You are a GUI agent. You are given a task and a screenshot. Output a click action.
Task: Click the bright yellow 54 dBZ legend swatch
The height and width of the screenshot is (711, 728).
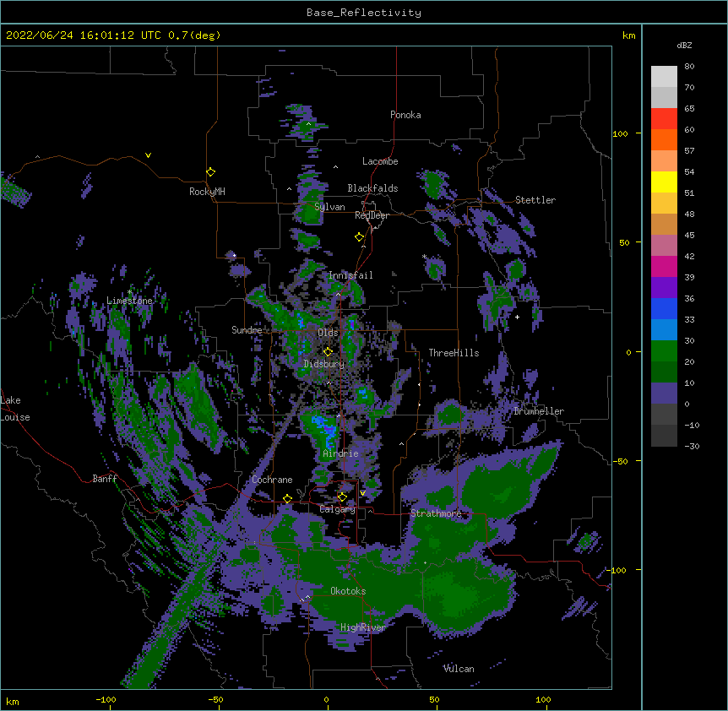click(x=664, y=182)
